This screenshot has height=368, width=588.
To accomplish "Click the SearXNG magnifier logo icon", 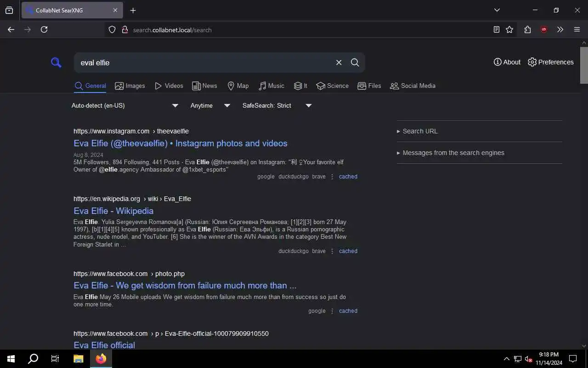I will 56,63.
